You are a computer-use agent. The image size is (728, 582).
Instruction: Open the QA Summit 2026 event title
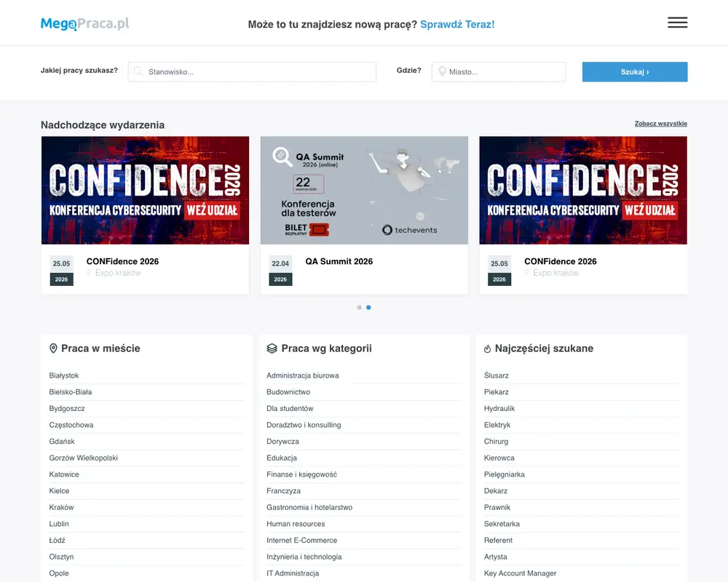pos(339,261)
